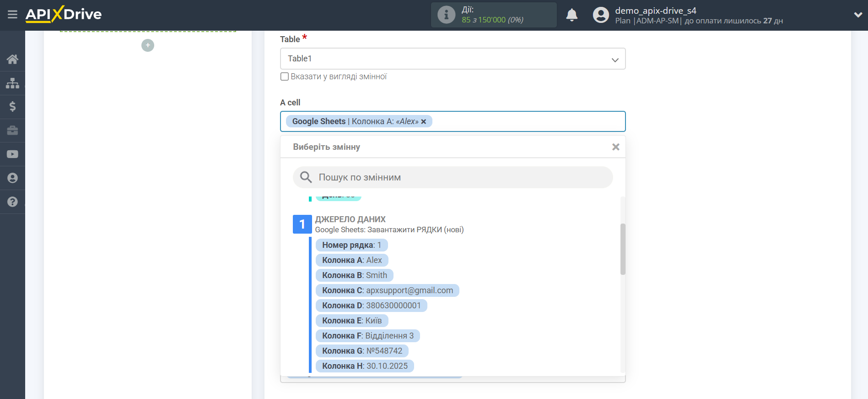Open the connections sitemap icon
868x399 pixels.
point(12,83)
